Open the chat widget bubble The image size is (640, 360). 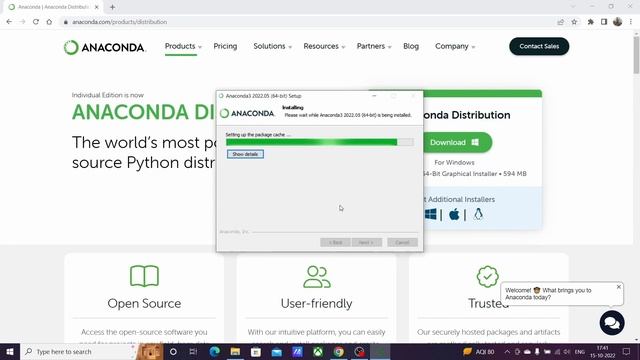coord(612,323)
